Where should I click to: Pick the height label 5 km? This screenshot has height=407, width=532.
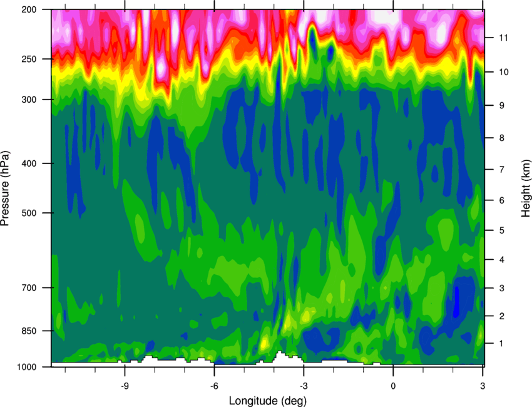tap(501, 230)
